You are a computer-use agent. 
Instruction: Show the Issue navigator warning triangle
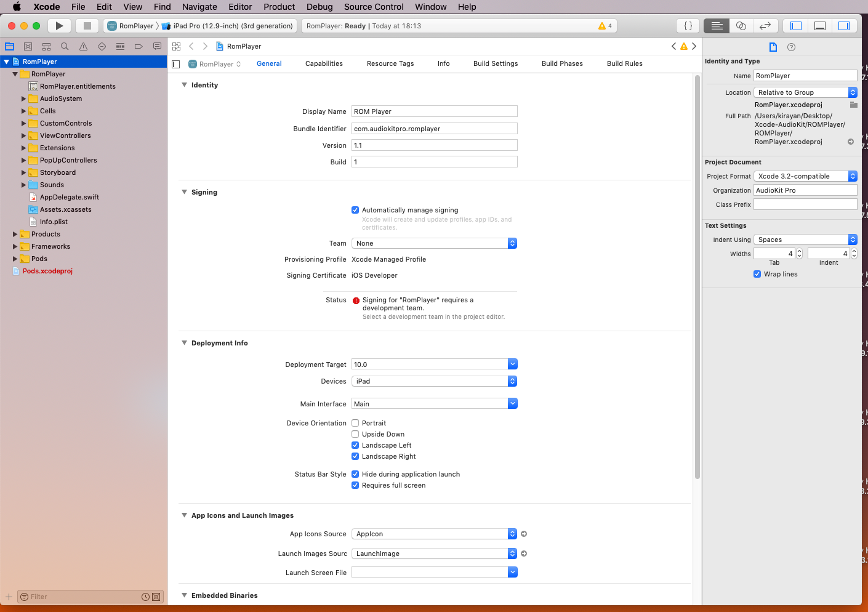pos(83,46)
